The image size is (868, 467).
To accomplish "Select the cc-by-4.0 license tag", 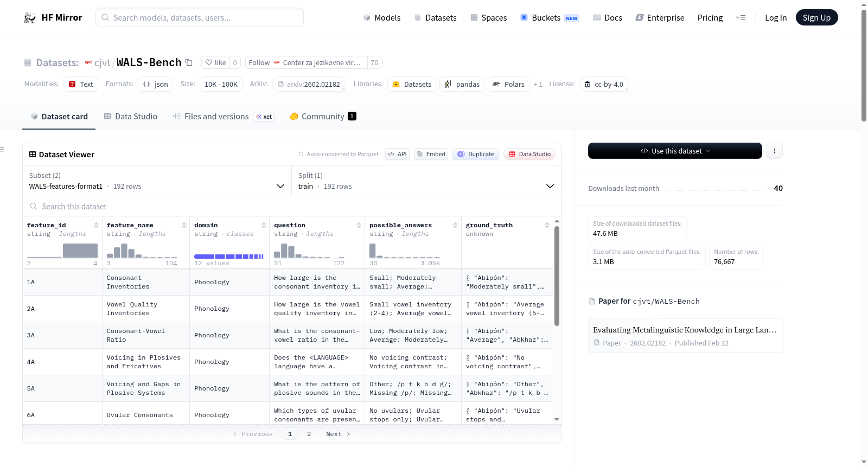I will [x=604, y=84].
